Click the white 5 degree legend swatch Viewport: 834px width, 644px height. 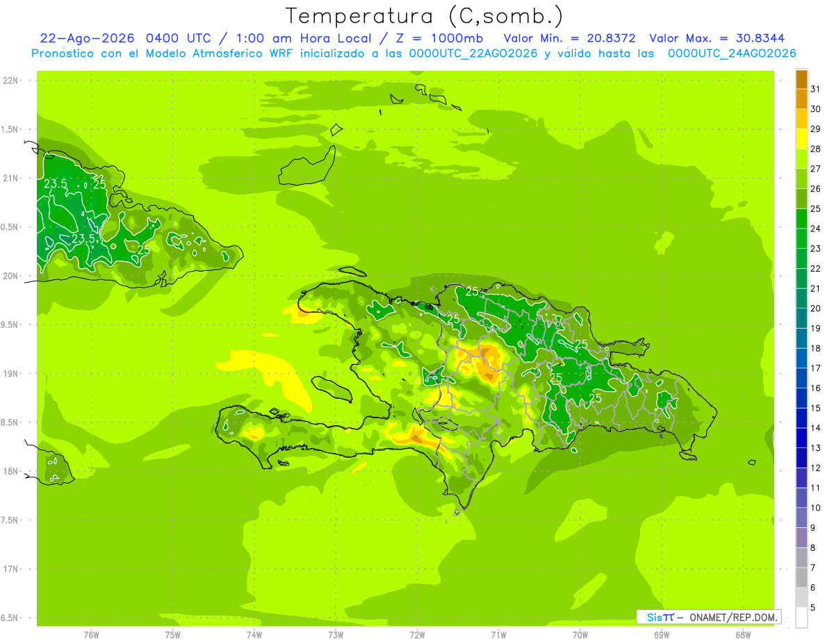tap(801, 618)
